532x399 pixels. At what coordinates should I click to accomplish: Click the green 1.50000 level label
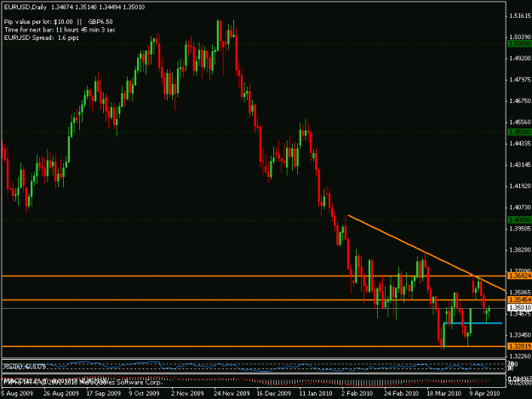(519, 43)
